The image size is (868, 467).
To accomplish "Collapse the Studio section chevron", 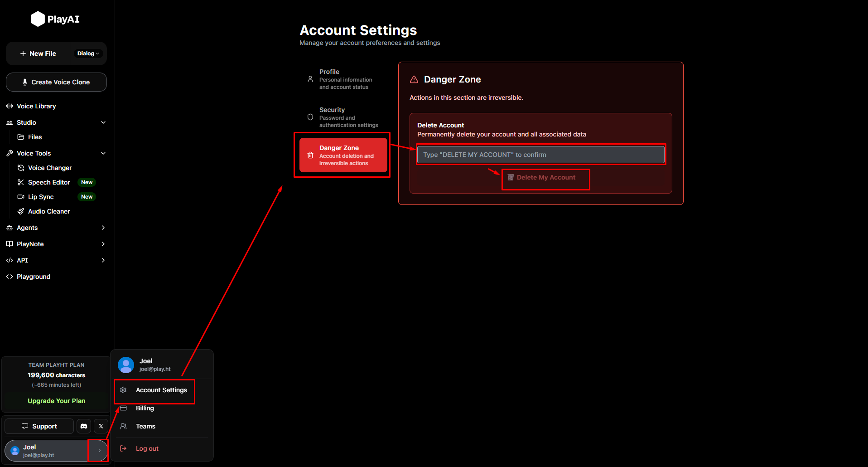I will click(x=103, y=122).
